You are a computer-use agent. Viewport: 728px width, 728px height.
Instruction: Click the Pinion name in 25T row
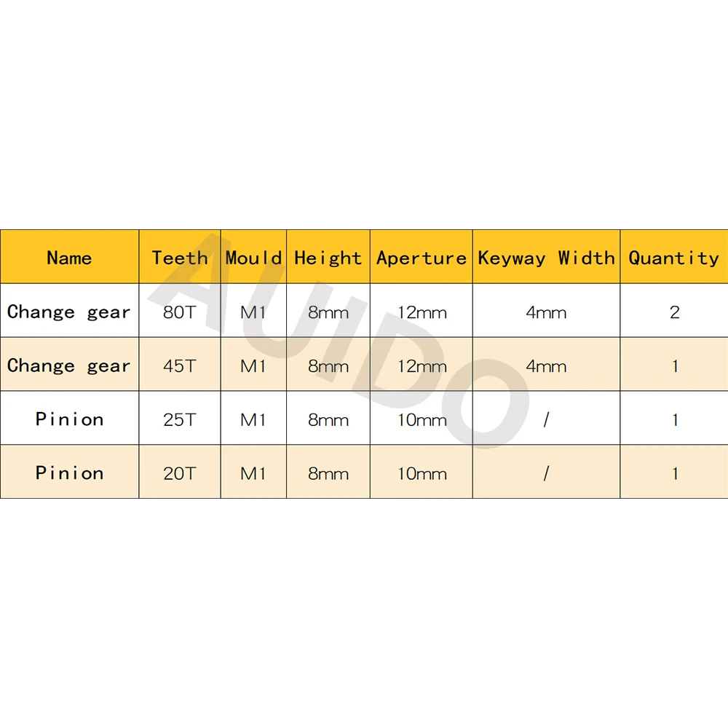70,419
